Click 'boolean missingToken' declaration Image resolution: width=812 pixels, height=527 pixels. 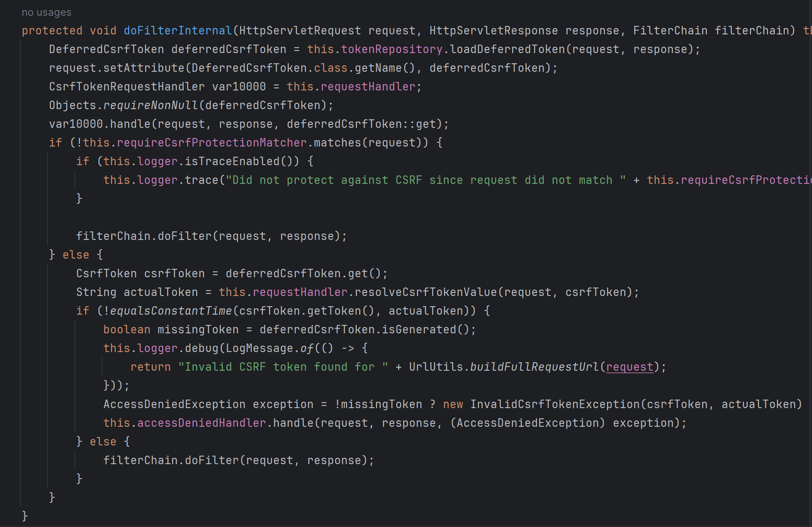coord(171,330)
